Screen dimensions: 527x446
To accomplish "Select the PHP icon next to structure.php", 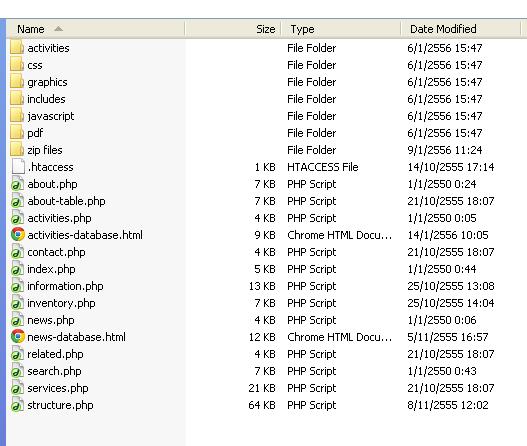I will (17, 405).
